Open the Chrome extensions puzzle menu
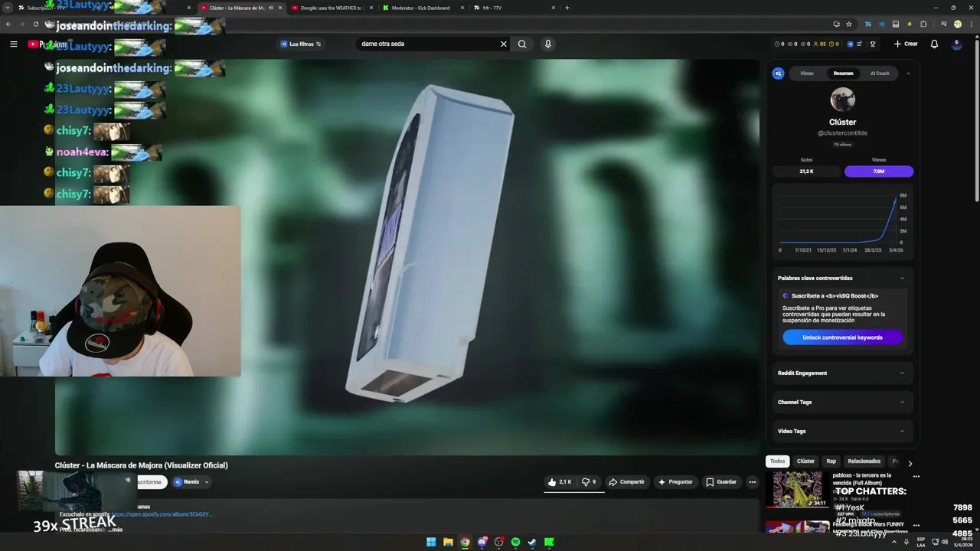 923,24
